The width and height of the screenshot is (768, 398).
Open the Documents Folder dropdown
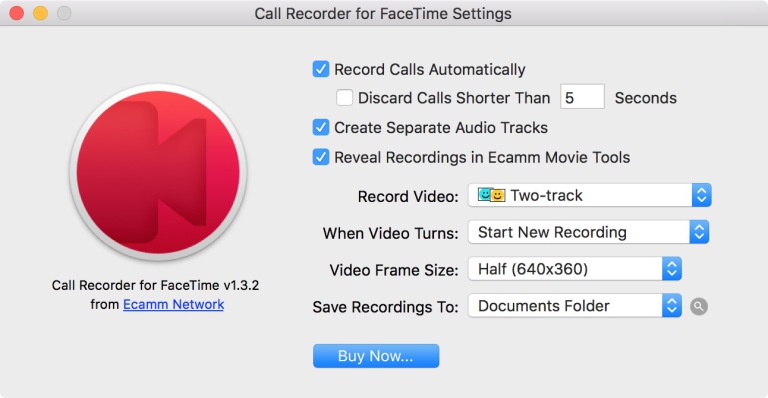[575, 306]
